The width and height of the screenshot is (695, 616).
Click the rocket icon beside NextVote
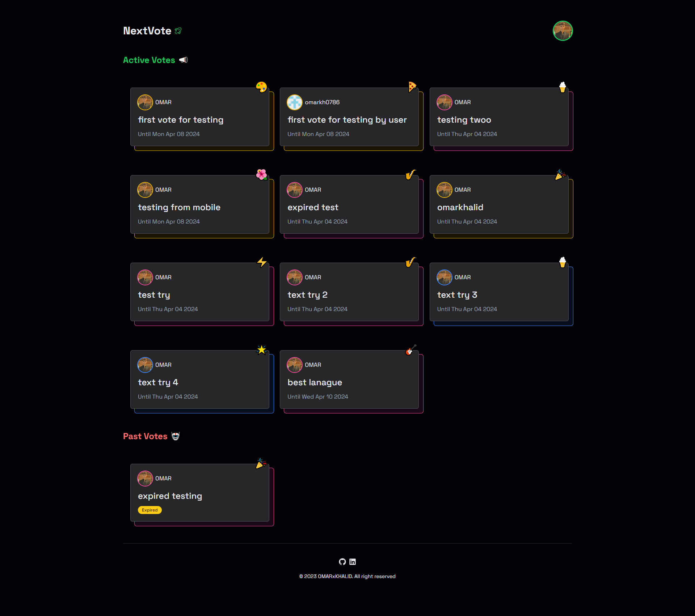pos(178,31)
